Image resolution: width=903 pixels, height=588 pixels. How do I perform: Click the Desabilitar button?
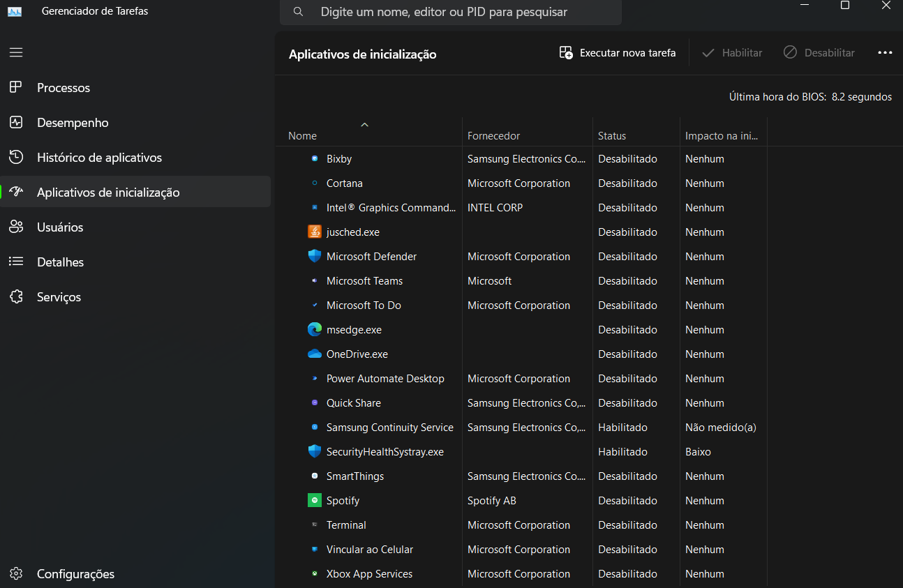pos(819,53)
